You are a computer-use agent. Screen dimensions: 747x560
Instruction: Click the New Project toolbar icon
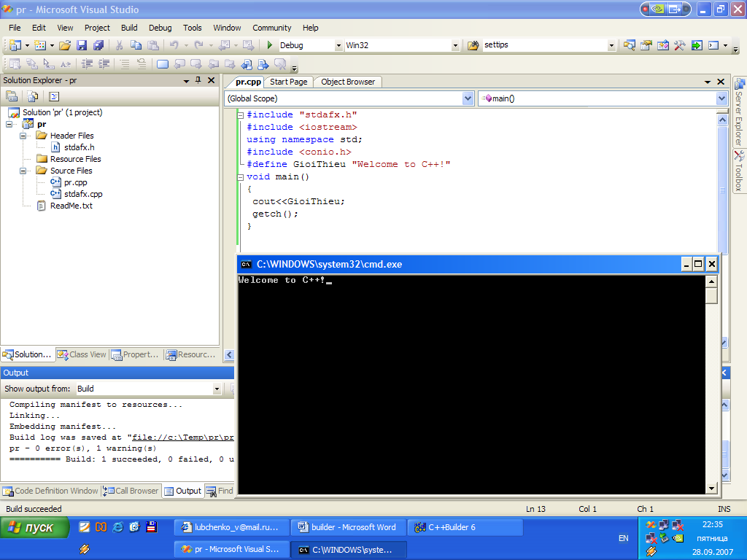15,45
